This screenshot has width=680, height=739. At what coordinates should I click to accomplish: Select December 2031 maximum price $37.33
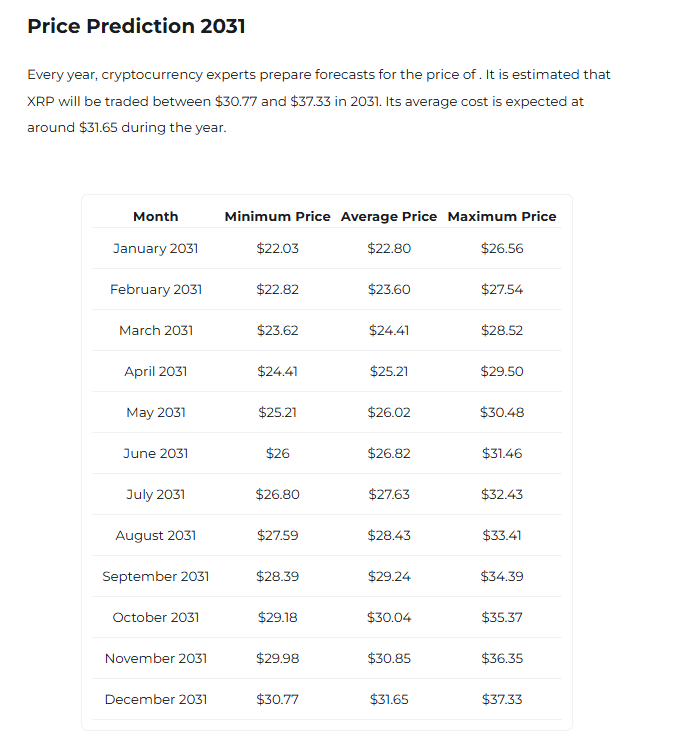point(502,699)
